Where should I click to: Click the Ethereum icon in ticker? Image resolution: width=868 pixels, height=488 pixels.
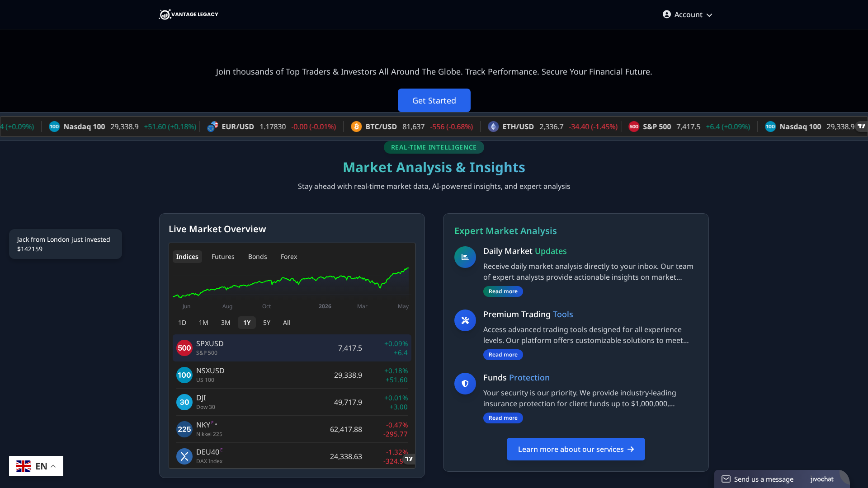[x=493, y=127]
